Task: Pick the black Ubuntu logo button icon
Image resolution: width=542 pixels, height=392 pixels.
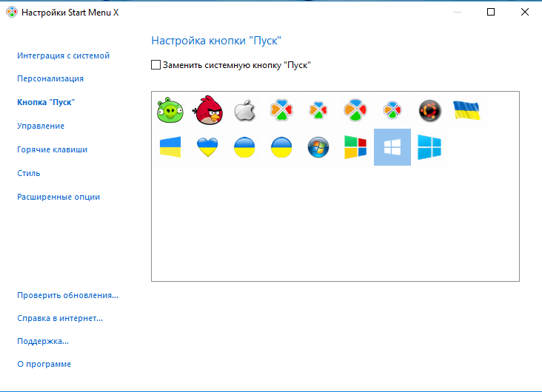Action: tap(429, 111)
